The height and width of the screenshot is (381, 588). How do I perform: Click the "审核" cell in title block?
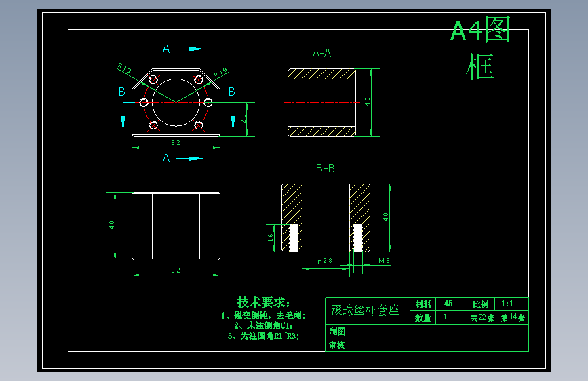tap(338, 345)
